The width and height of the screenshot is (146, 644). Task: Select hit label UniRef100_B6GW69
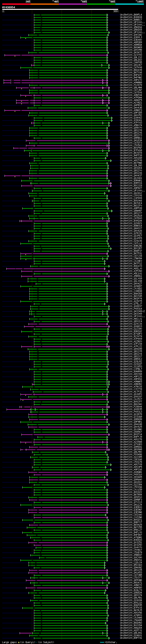[131, 48]
